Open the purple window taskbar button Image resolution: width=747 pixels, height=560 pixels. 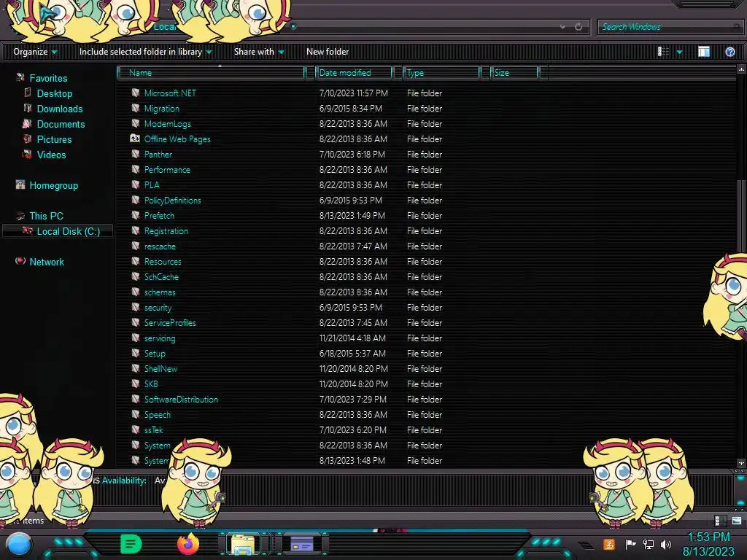click(x=302, y=544)
